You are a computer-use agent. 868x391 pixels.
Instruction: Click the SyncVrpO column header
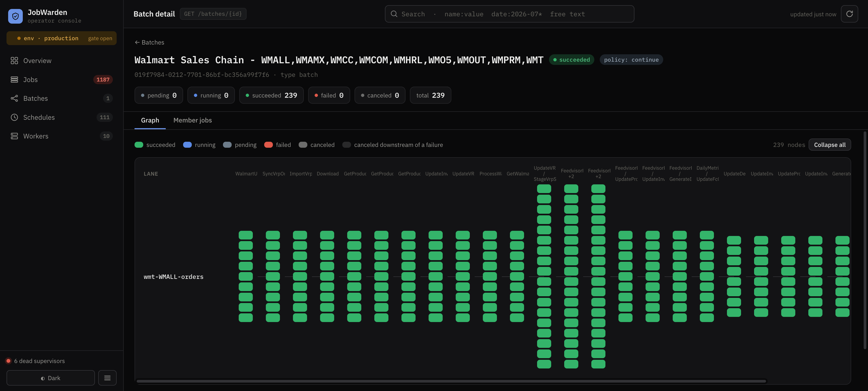273,174
